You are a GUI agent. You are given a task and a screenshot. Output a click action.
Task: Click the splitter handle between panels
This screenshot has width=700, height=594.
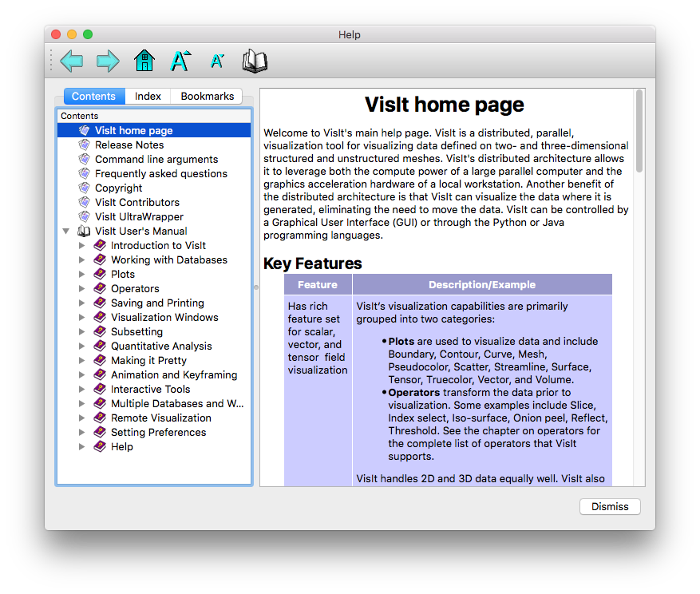(x=256, y=287)
